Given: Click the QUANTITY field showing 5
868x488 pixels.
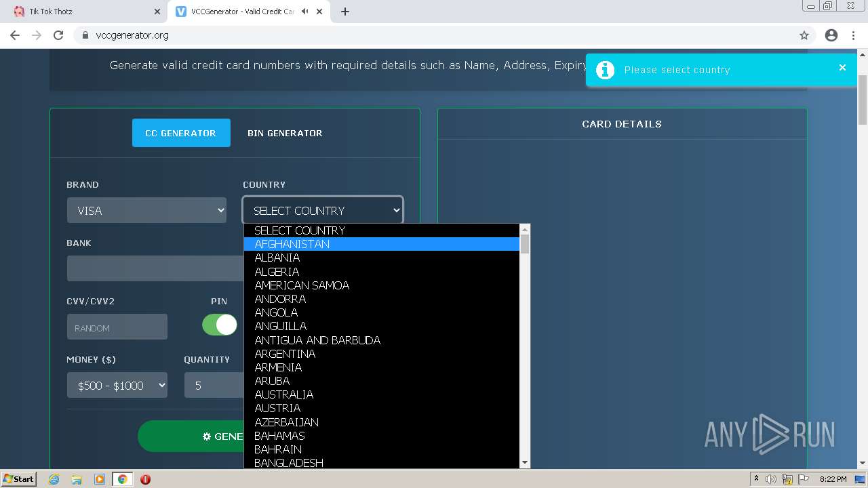Looking at the screenshot, I should [x=214, y=385].
